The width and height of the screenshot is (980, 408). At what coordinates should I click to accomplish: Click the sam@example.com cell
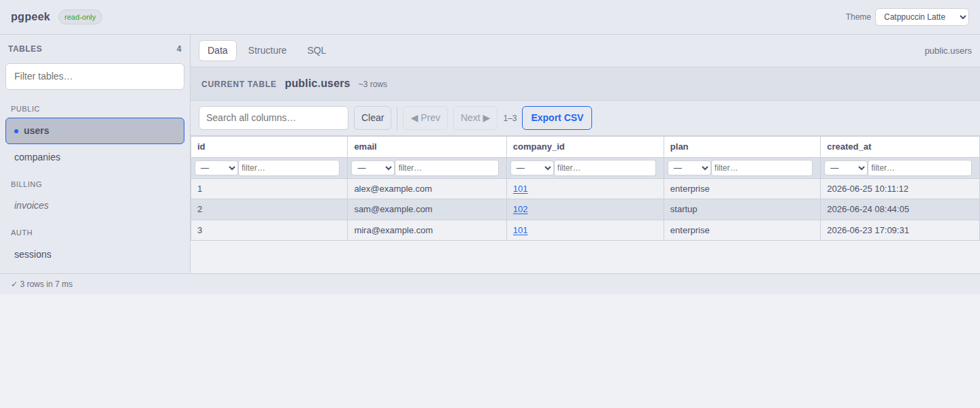point(427,209)
